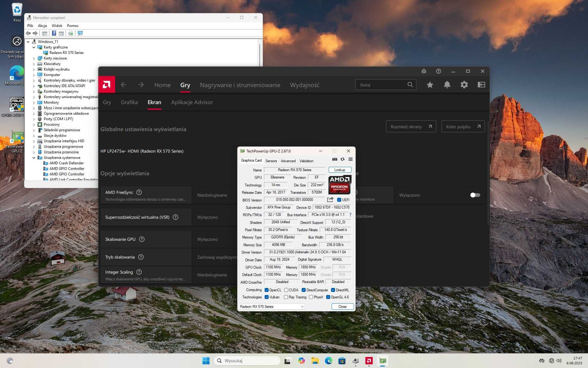Switch to the Advanced tab in GPU-Z
588x368 pixels.
pyautogui.click(x=288, y=161)
